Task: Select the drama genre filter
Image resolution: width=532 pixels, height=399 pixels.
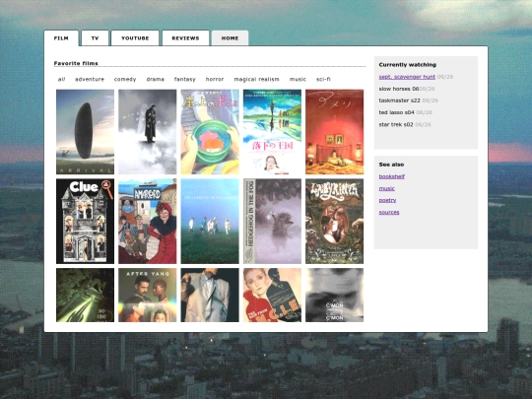Action: [x=155, y=79]
